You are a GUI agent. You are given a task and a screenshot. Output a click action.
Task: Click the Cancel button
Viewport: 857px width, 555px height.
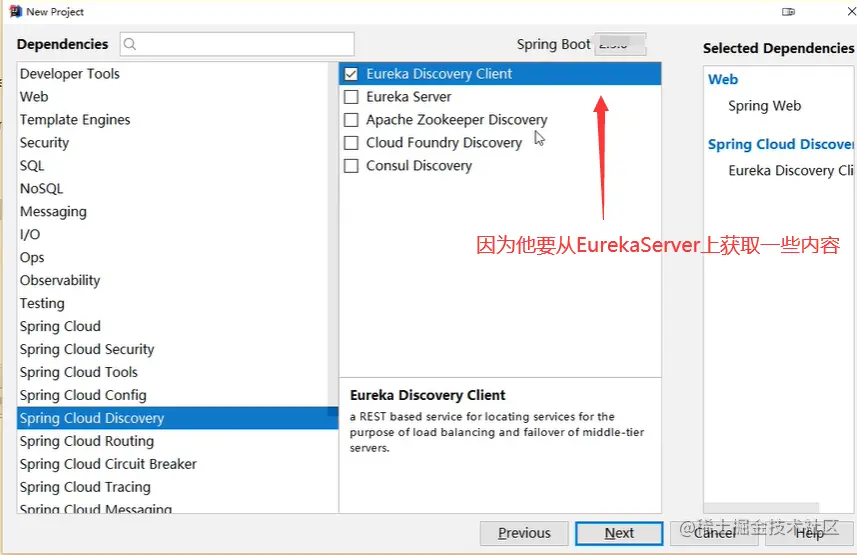[714, 533]
